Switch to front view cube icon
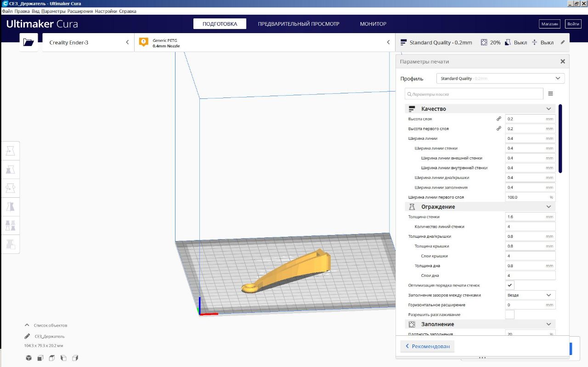Image resolution: width=588 pixels, height=367 pixels. (40, 358)
